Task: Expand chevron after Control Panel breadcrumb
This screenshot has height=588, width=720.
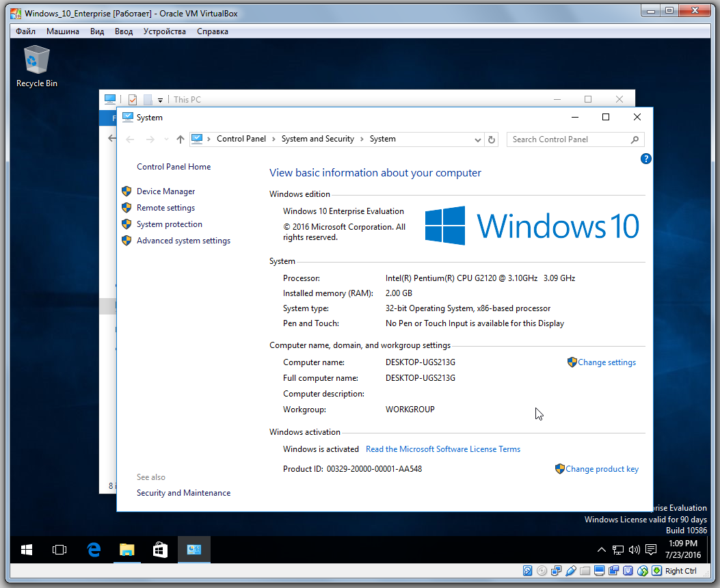Action: pos(274,139)
